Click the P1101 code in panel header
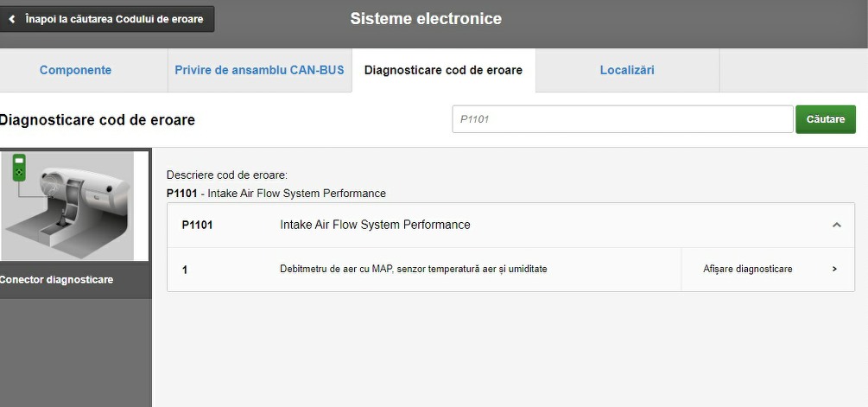The width and height of the screenshot is (868, 407). coord(197,225)
